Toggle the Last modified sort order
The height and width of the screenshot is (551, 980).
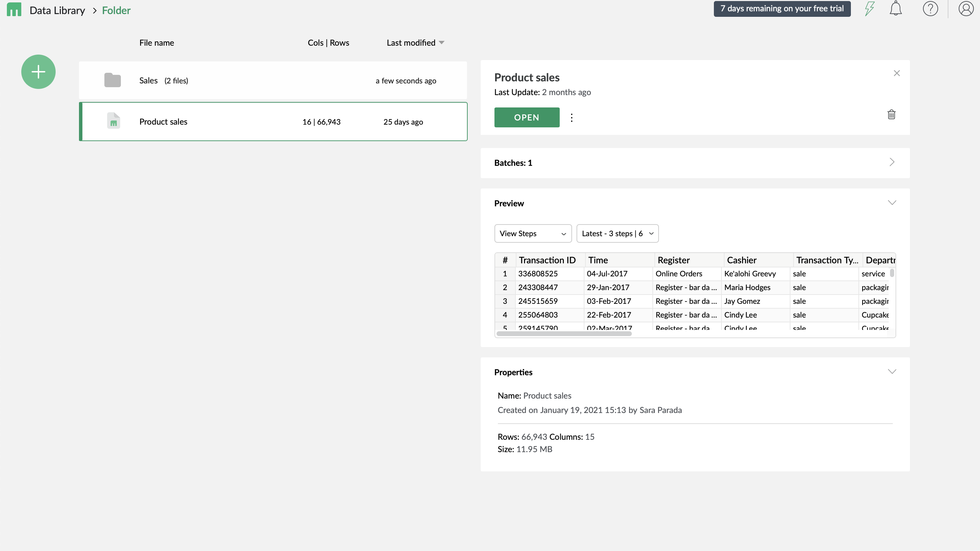pos(415,43)
